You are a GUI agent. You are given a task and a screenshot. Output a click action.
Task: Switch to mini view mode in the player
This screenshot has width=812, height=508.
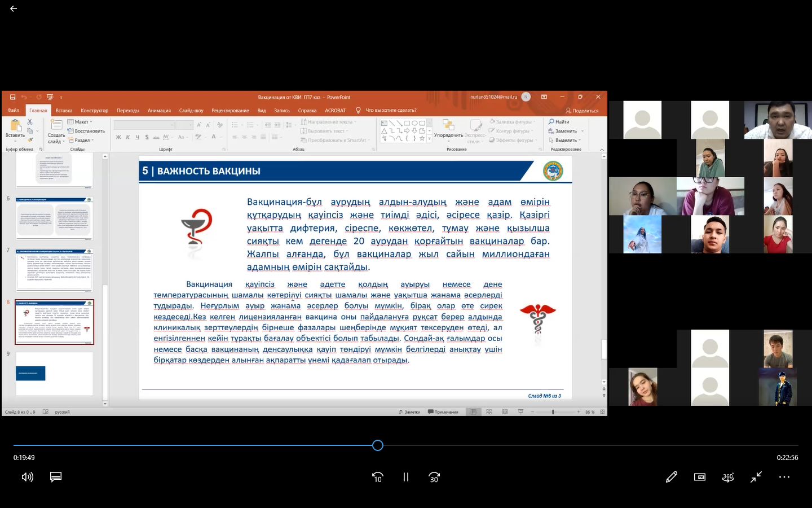[699, 477]
